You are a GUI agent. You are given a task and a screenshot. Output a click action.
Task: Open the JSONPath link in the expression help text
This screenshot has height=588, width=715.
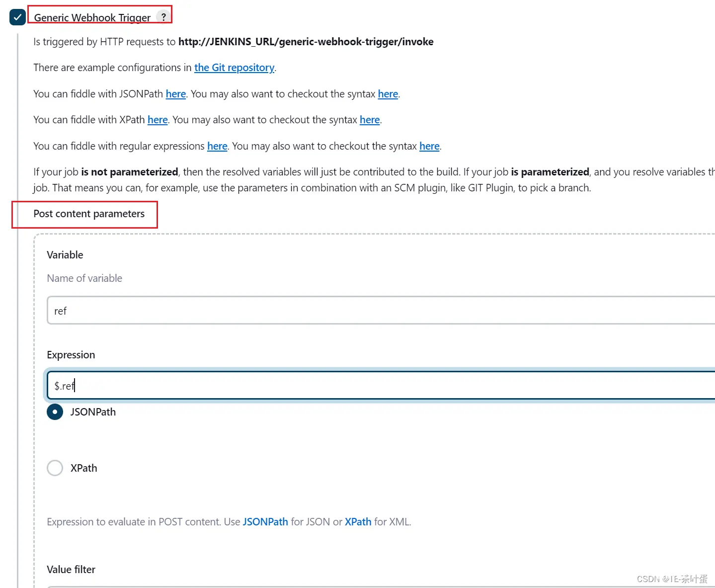pyautogui.click(x=265, y=522)
